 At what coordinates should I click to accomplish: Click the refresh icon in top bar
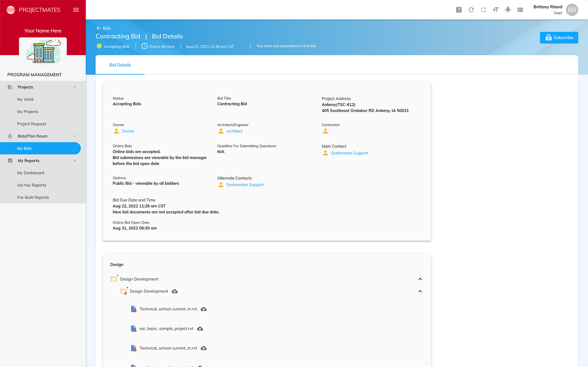(471, 10)
